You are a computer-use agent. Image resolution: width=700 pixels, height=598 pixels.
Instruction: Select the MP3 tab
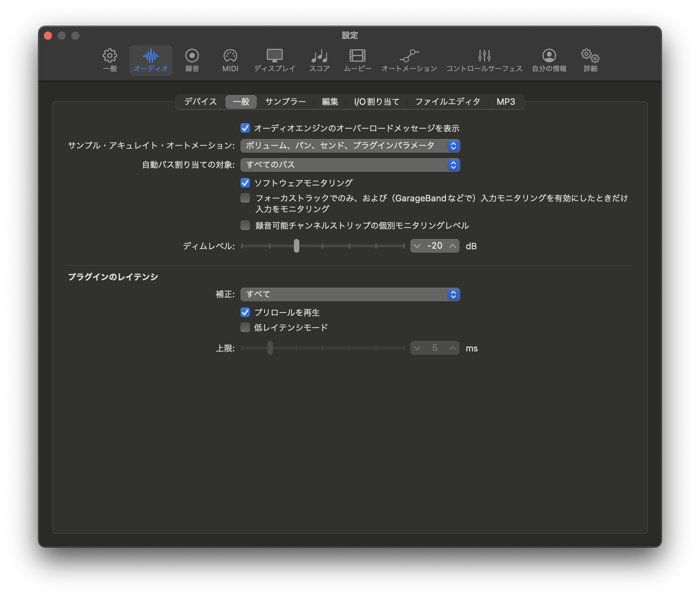pos(505,102)
